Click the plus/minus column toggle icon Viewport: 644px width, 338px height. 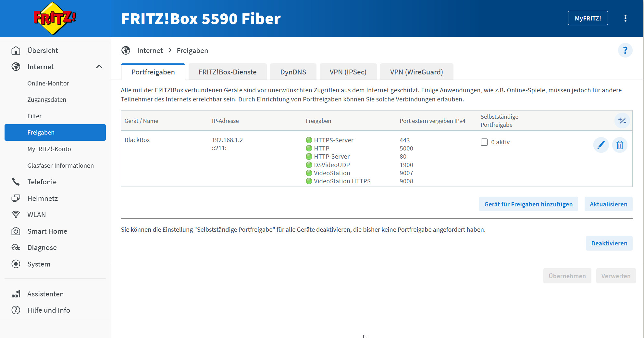point(622,121)
